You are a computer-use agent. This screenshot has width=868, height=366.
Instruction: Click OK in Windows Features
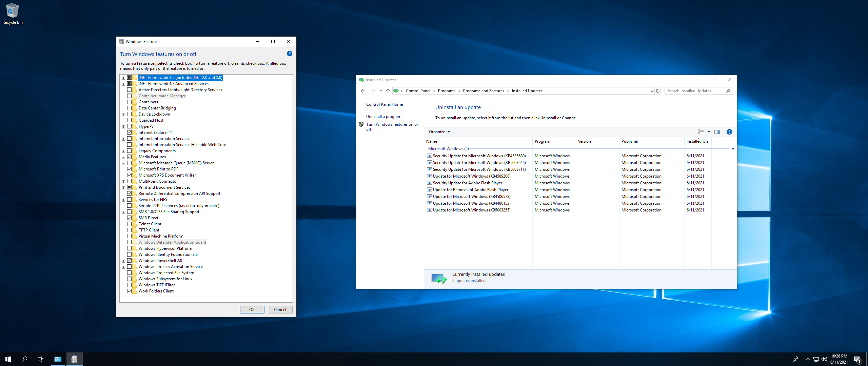pyautogui.click(x=252, y=309)
